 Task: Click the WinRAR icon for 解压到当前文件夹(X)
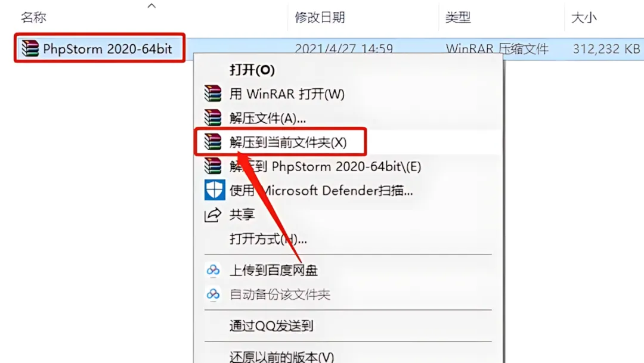pyautogui.click(x=213, y=142)
